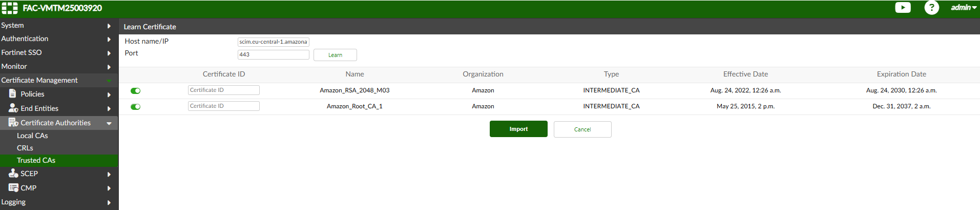Click the Learn Certificate page title
The width and height of the screenshot is (980, 210).
point(150,27)
